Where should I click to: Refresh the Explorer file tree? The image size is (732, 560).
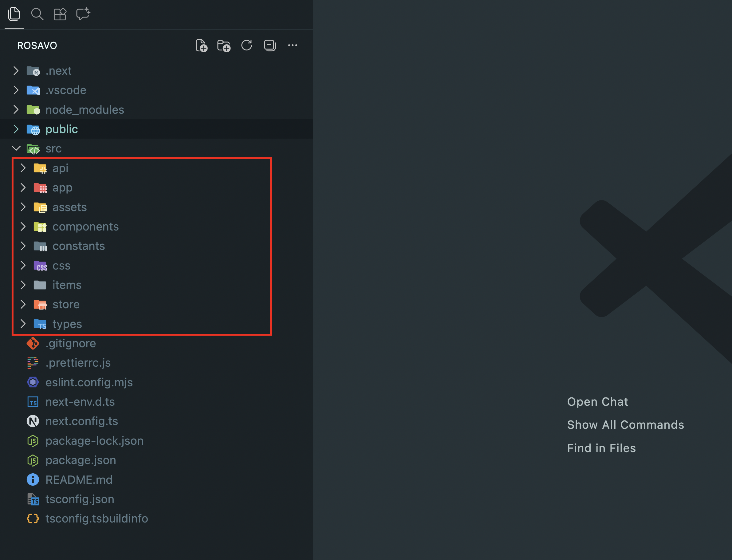246,45
